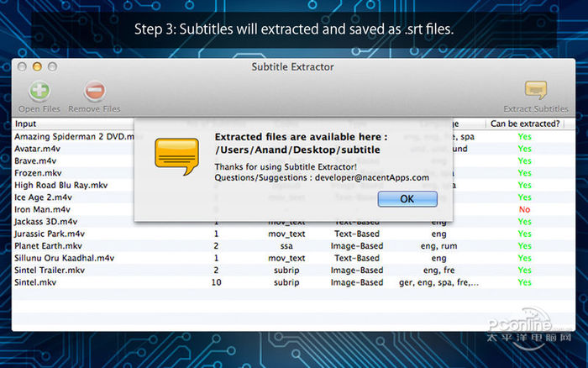Click the 'Yes' value for Frozen.mkv
588x368 pixels.
tap(524, 173)
